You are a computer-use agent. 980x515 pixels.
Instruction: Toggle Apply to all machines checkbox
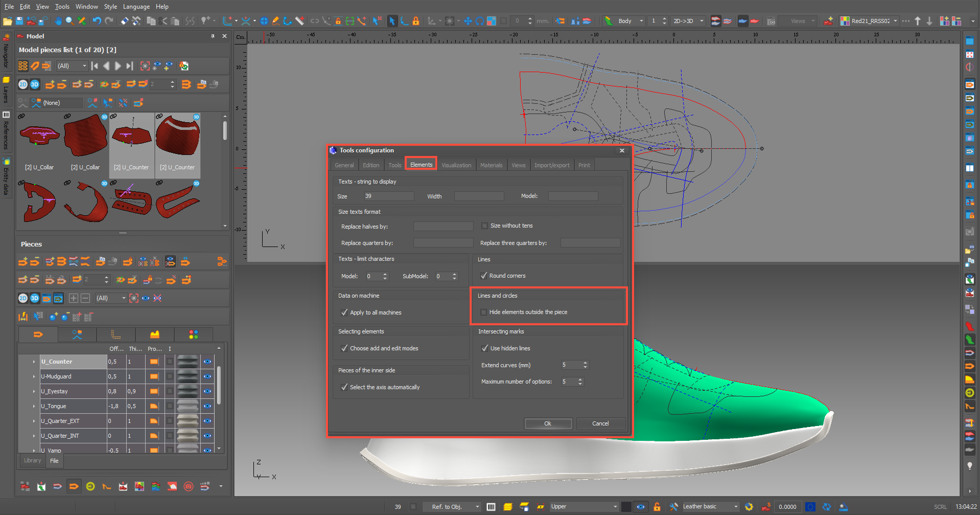344,312
